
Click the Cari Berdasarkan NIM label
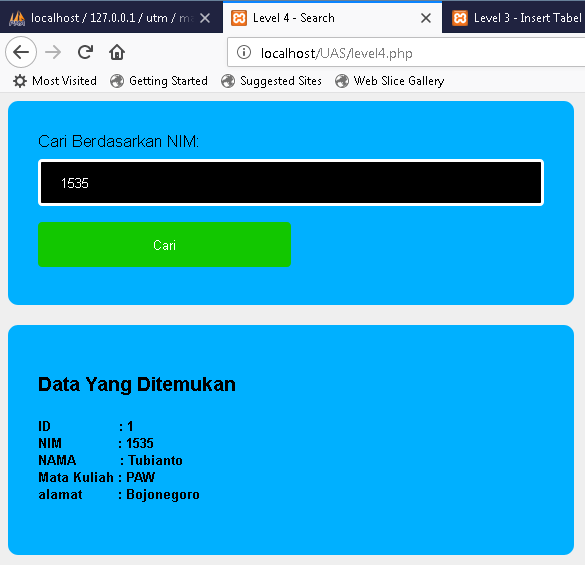pos(119,141)
